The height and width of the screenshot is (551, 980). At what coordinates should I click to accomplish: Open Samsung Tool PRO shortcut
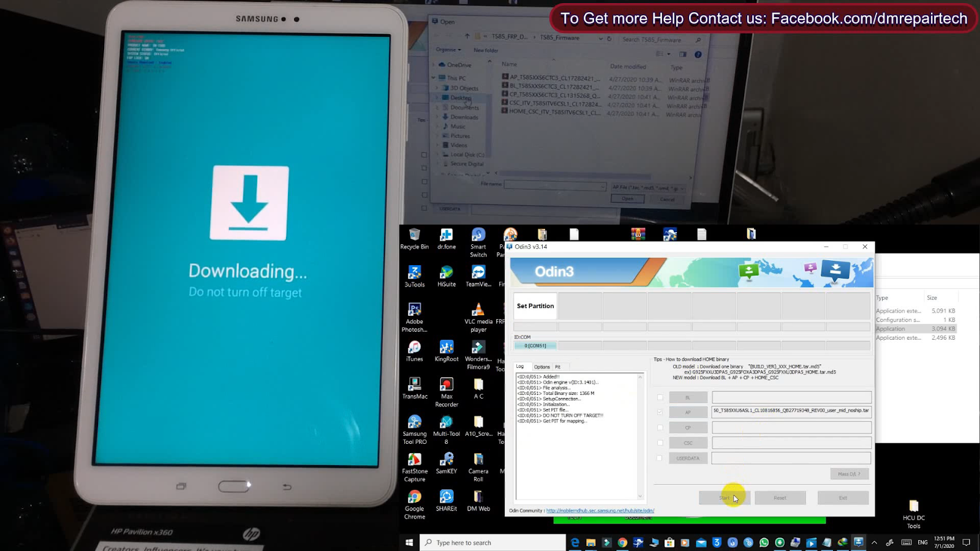pos(415,430)
